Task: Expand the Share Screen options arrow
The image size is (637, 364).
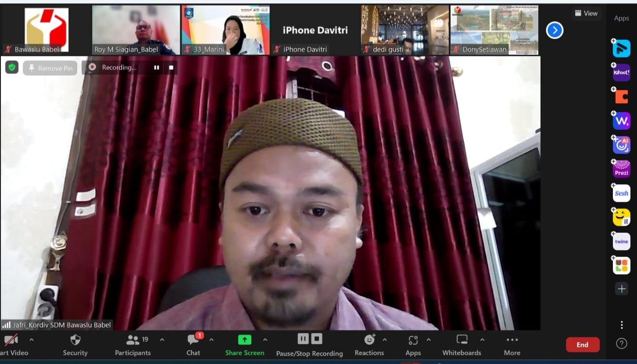Action: [x=265, y=340]
